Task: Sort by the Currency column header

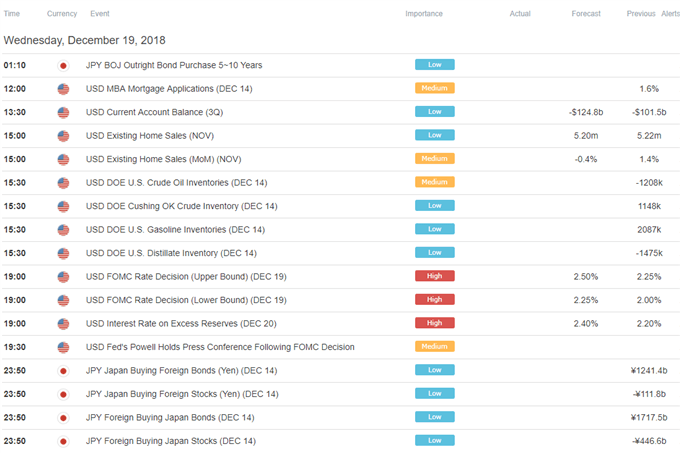Action: 62,13
